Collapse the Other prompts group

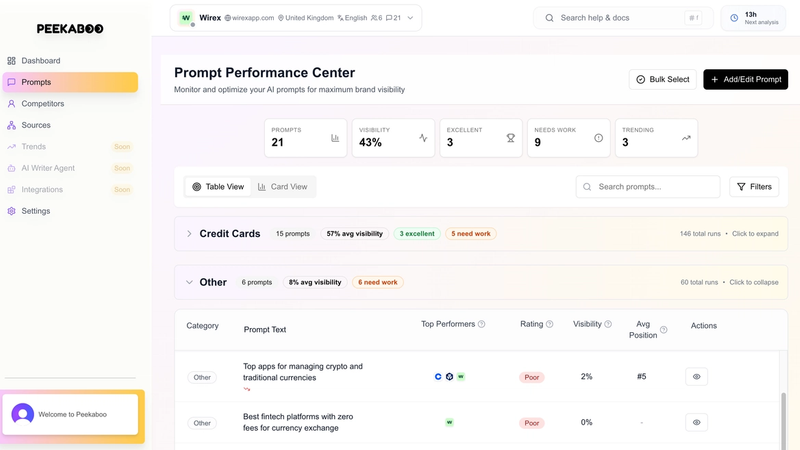pyautogui.click(x=189, y=282)
